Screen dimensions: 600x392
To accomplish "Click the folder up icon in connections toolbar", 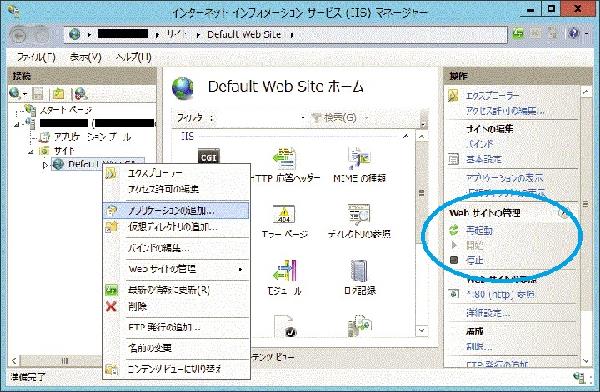I will 59,93.
